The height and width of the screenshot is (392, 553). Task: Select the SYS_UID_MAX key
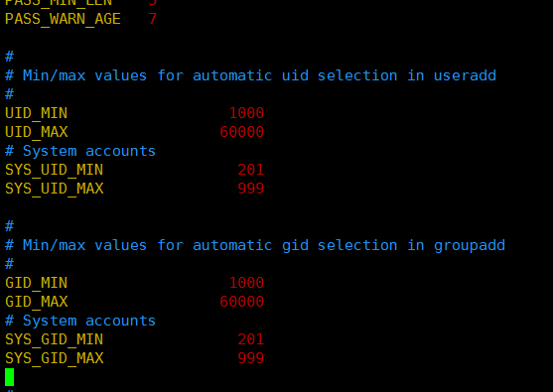(55, 189)
